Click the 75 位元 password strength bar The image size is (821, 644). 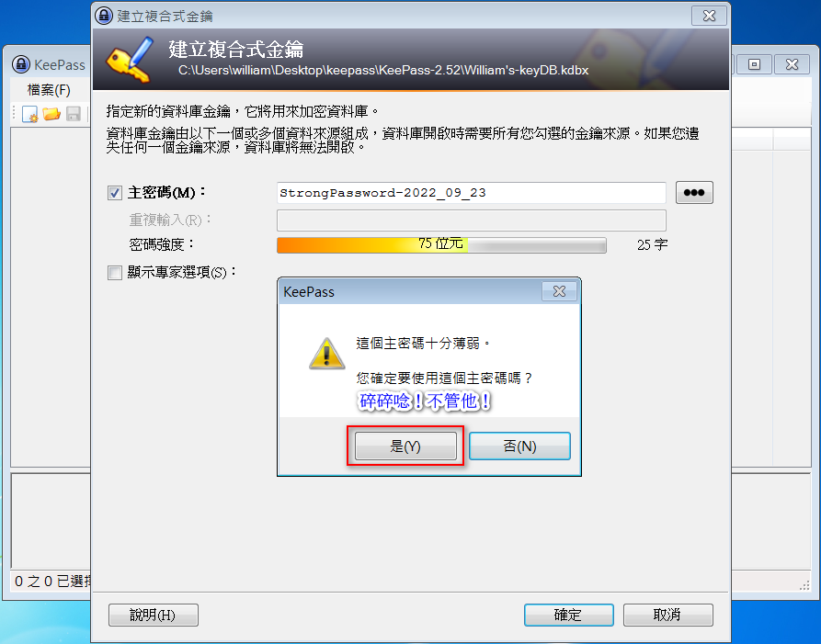441,245
